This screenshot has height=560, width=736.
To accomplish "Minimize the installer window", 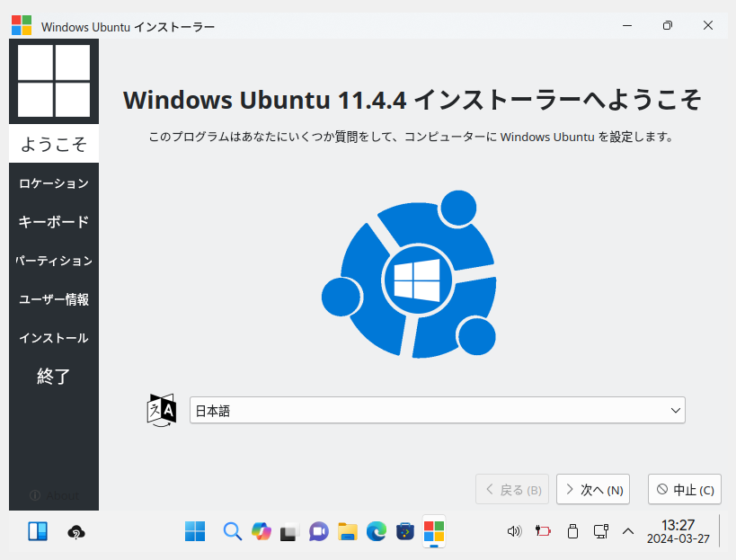I will [x=627, y=25].
